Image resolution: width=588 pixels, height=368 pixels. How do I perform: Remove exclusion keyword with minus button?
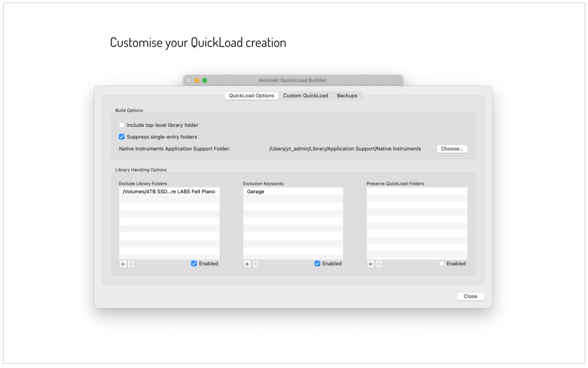pyautogui.click(x=256, y=264)
